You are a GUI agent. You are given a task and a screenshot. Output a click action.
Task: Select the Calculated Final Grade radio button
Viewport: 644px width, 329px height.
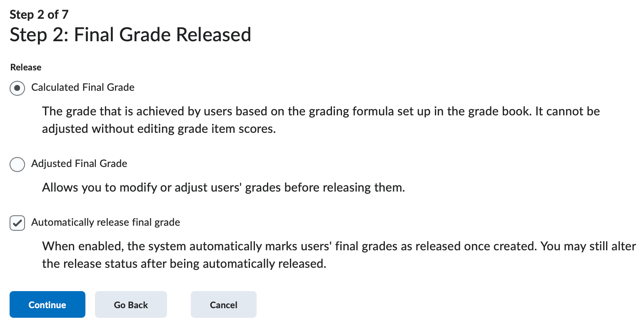pyautogui.click(x=17, y=88)
